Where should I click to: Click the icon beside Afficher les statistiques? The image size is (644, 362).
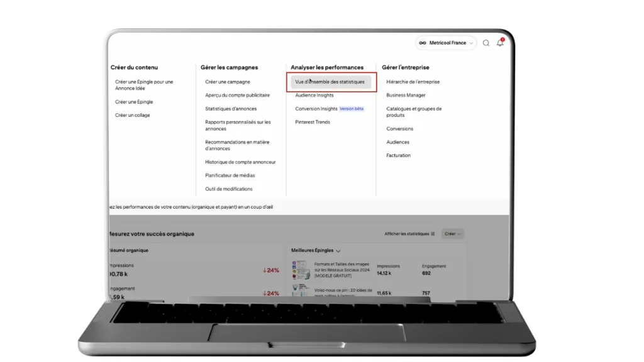[x=433, y=234]
